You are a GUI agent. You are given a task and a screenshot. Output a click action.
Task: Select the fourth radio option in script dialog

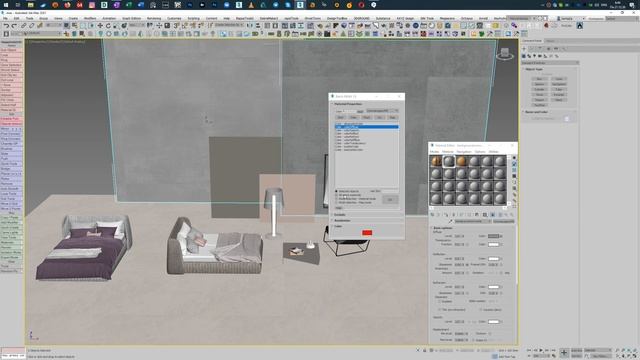(337, 202)
